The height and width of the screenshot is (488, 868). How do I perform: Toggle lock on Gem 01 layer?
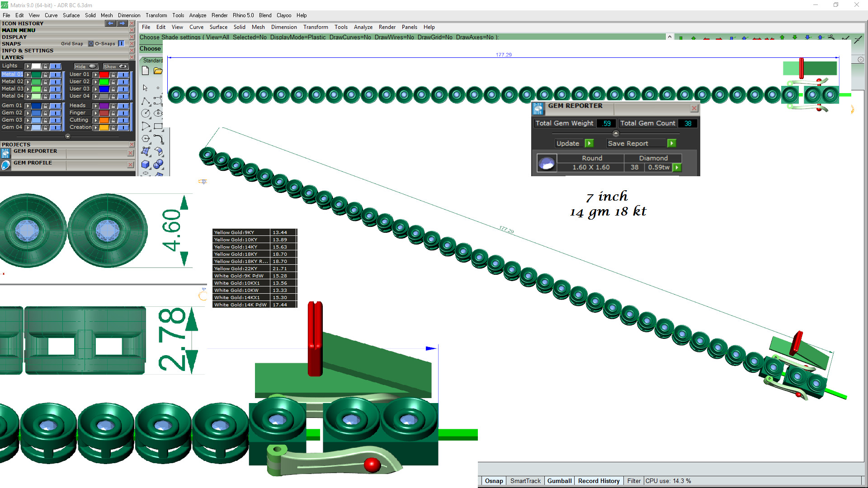click(45, 106)
